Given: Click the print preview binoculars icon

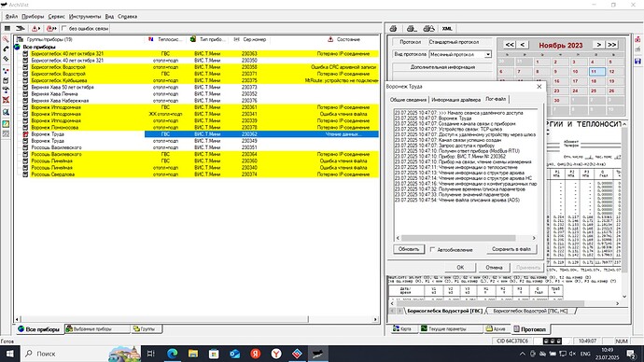Looking at the screenshot, I should pyautogui.click(x=428, y=28).
